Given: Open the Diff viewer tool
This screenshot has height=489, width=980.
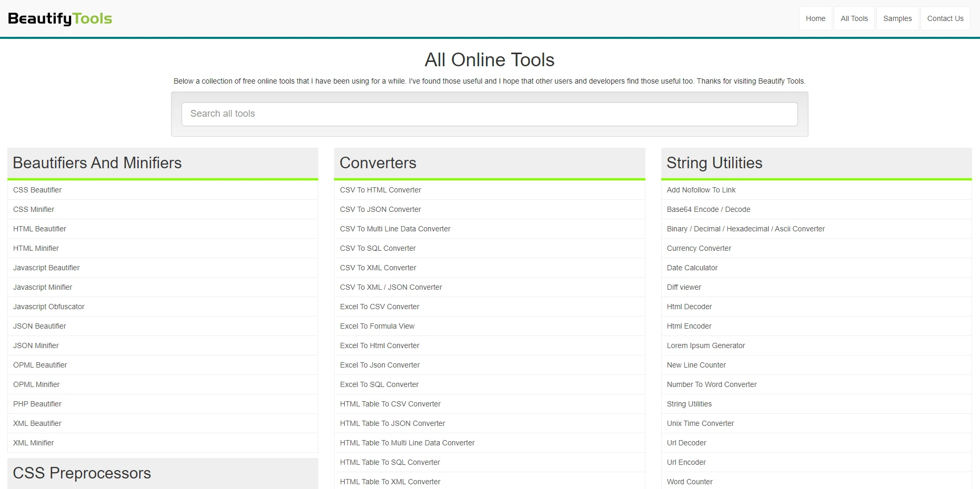Looking at the screenshot, I should [683, 287].
